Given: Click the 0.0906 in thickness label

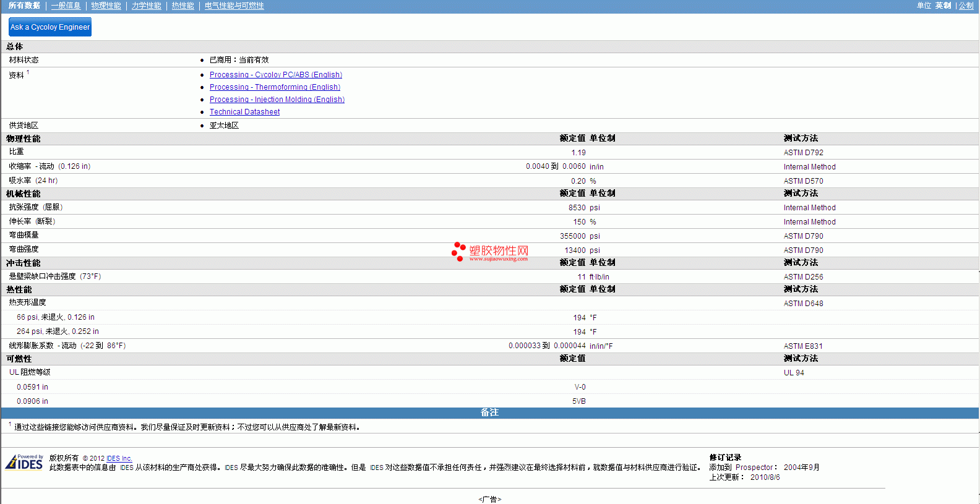Looking at the screenshot, I should [32, 401].
